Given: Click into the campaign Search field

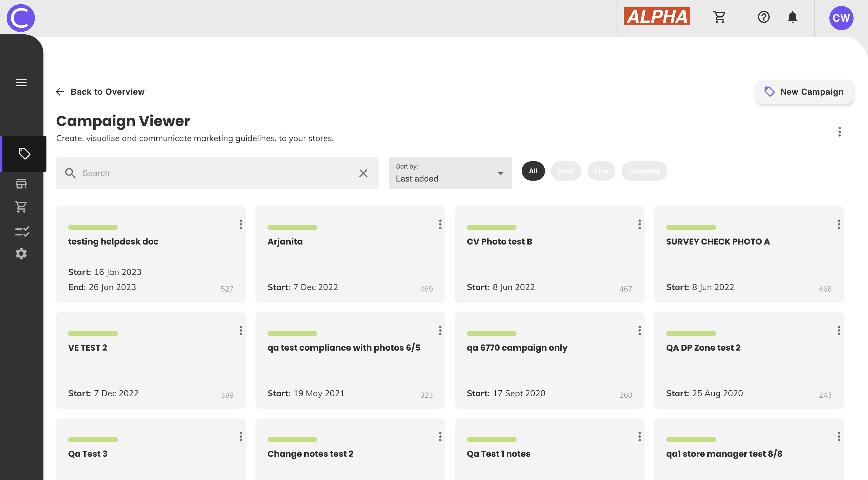Looking at the screenshot, I should pyautogui.click(x=216, y=173).
